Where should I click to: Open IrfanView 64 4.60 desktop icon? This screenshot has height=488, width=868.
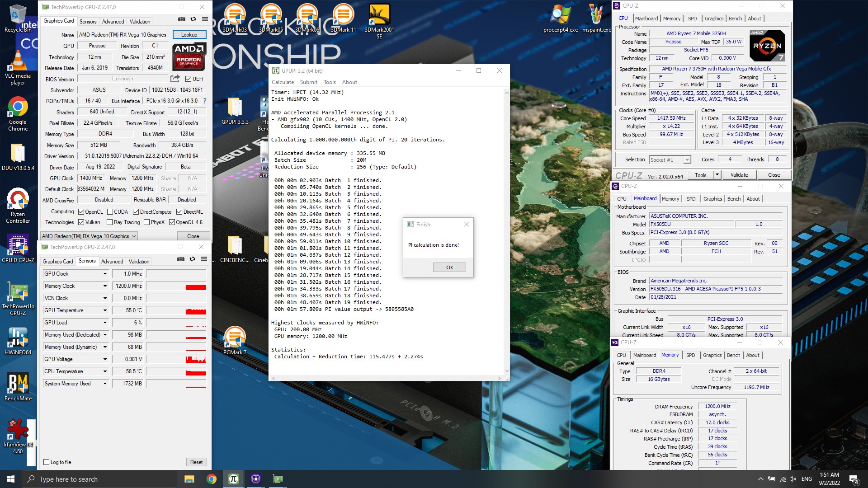tap(18, 436)
